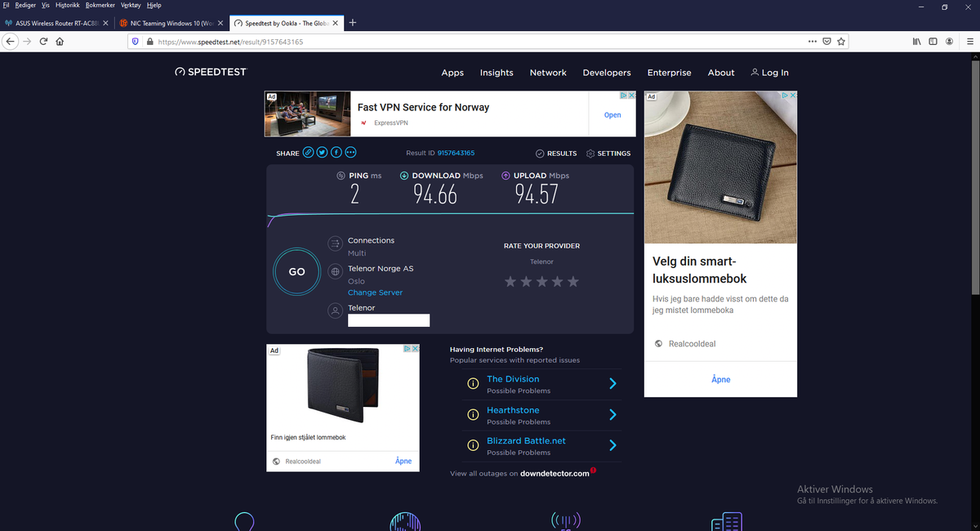
Task: Click the ping icon
Action: click(341, 176)
